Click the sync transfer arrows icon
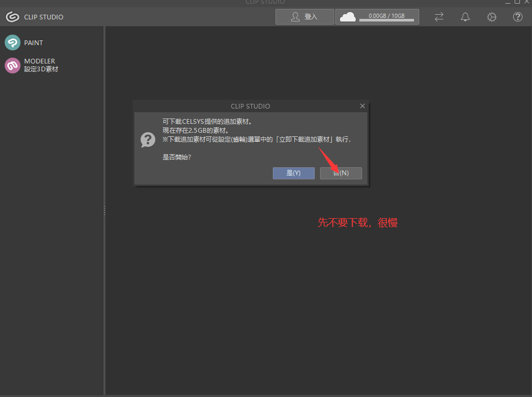 [439, 17]
